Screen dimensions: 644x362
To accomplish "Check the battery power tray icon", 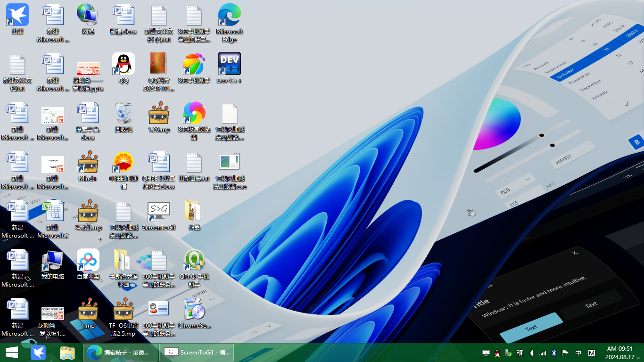I will click(520, 353).
